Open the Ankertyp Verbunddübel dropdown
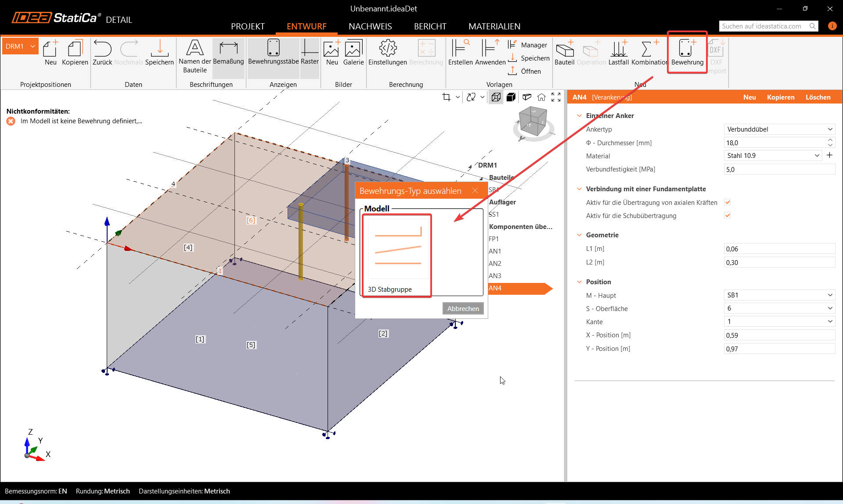843x504 pixels. 779,129
